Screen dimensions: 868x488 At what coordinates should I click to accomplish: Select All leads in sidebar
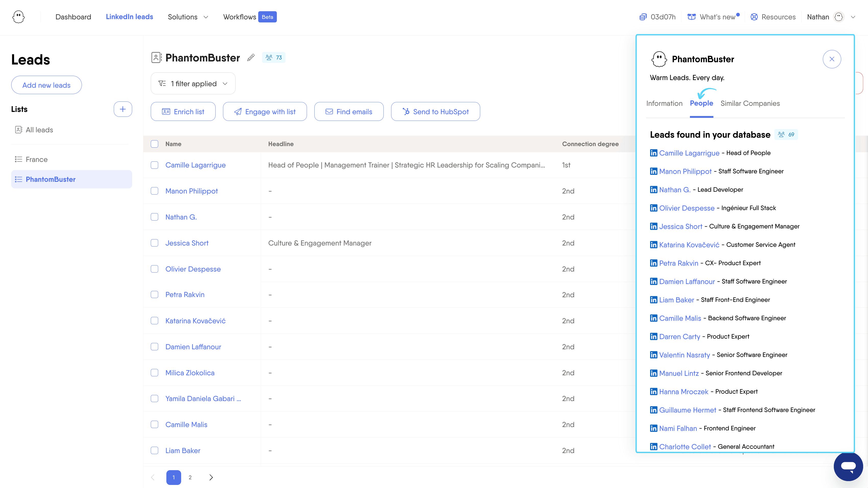[40, 130]
